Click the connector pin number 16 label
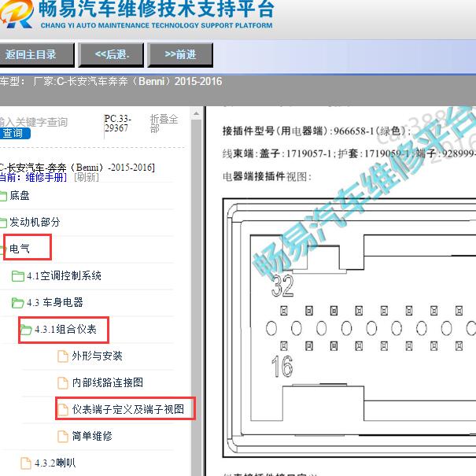Viewport: 476px width, 476px height. tap(282, 367)
